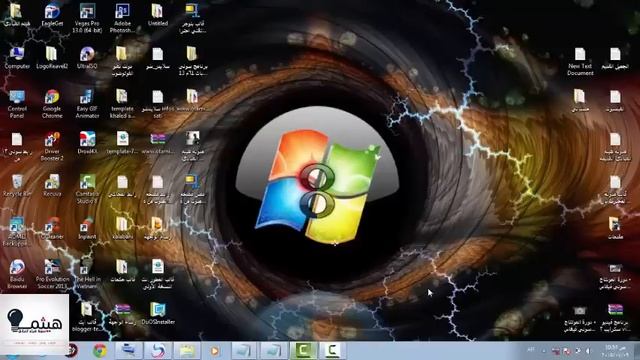Launch the Baidu Browser shortcut
The width and height of the screenshot is (640, 360).
(x=17, y=274)
